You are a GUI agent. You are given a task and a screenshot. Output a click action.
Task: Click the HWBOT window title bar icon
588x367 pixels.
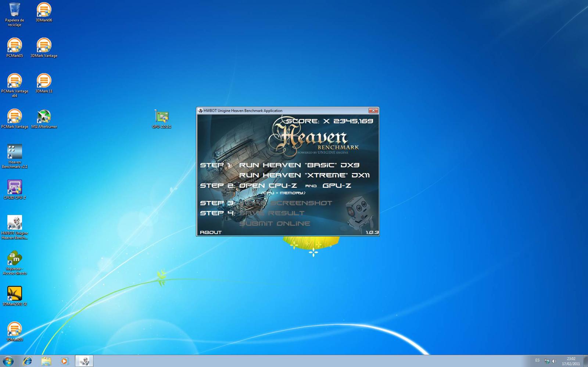pyautogui.click(x=200, y=111)
